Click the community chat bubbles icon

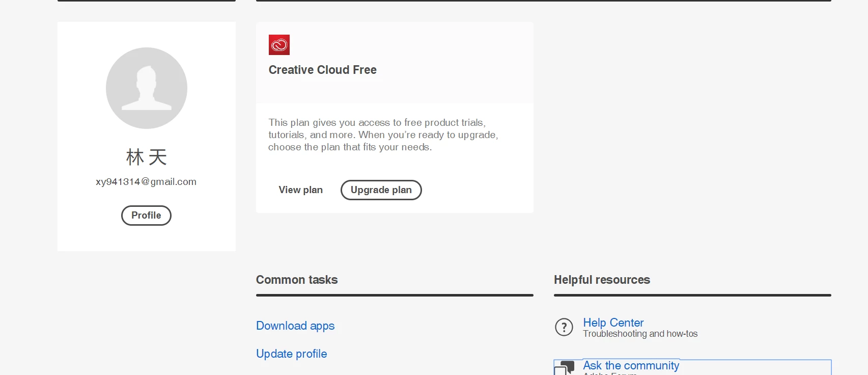tap(564, 368)
